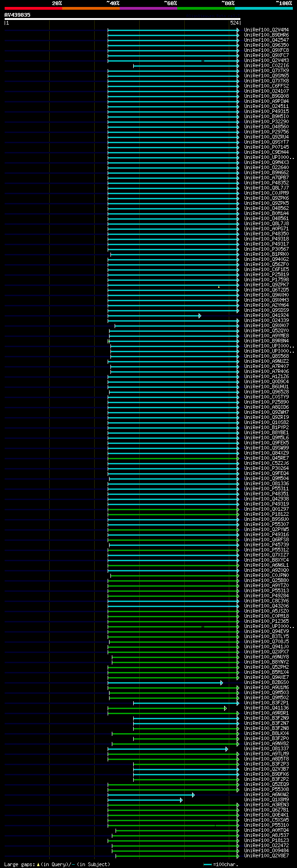Screen dimensions: 297x868
Task: Click the UniRef100_Q2XPX7 label
Action: pos(266,652)
